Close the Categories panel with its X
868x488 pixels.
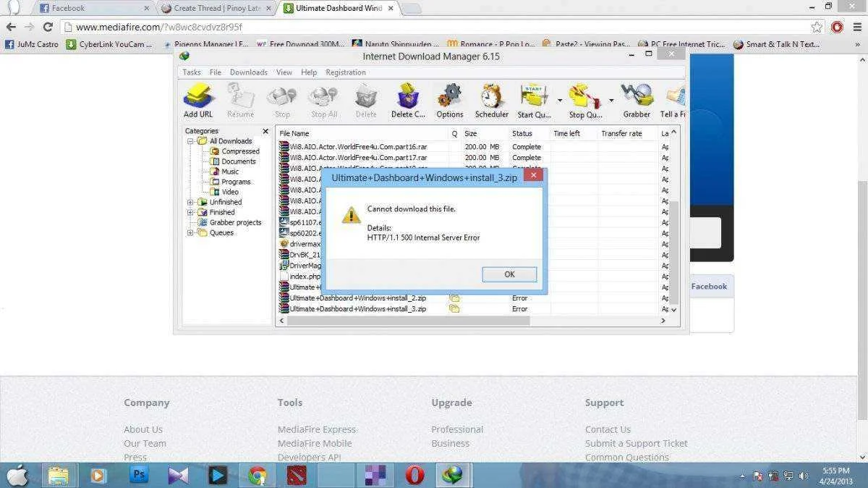(x=265, y=132)
